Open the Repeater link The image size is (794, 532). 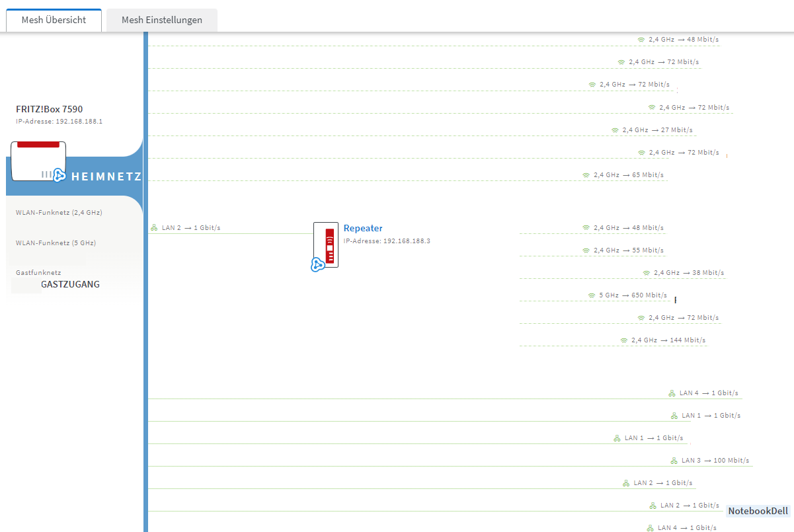coord(363,228)
